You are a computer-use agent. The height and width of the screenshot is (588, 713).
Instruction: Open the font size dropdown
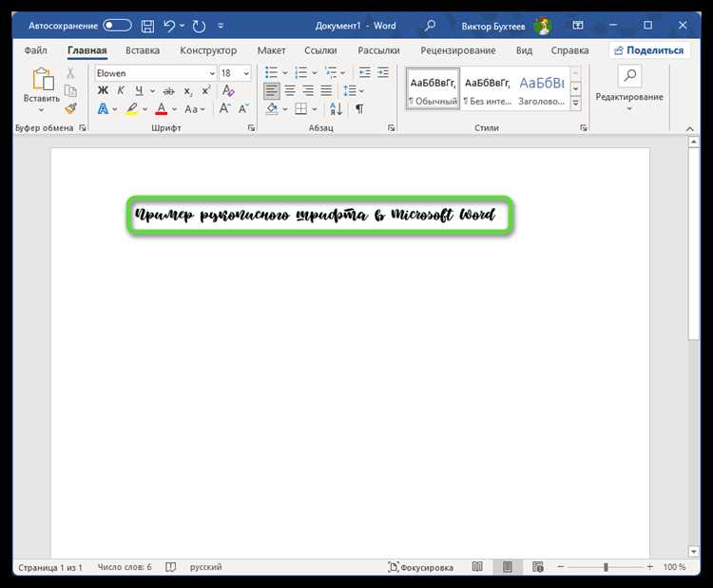point(246,73)
